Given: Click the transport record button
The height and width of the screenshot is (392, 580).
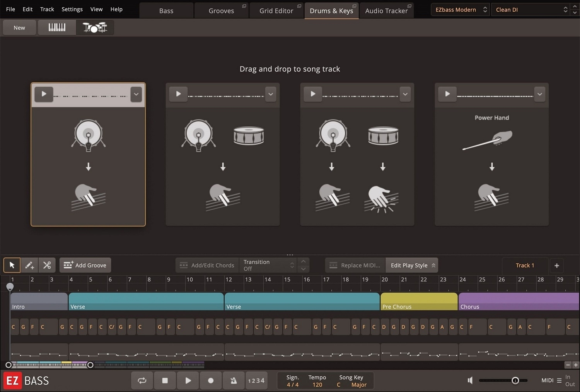Looking at the screenshot, I should [211, 380].
